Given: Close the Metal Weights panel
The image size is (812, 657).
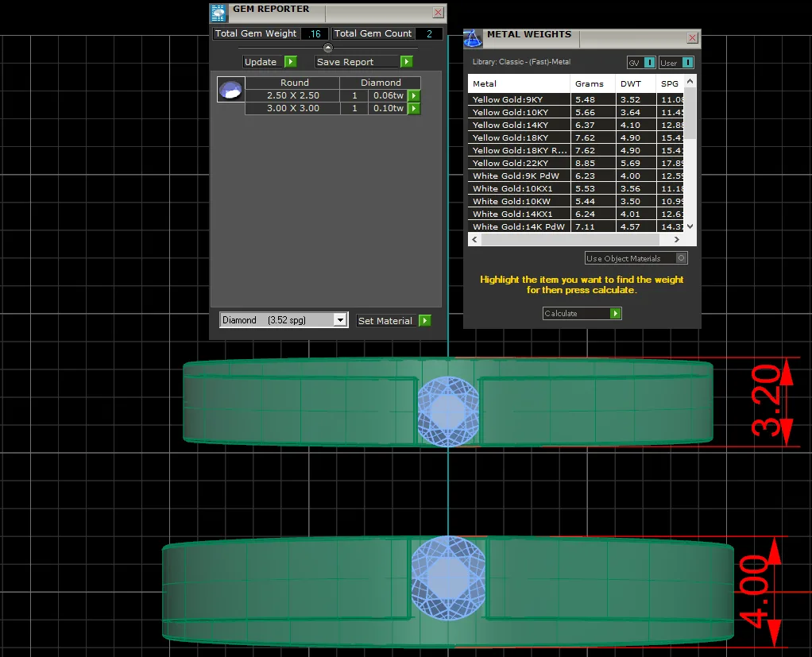Looking at the screenshot, I should (692, 38).
